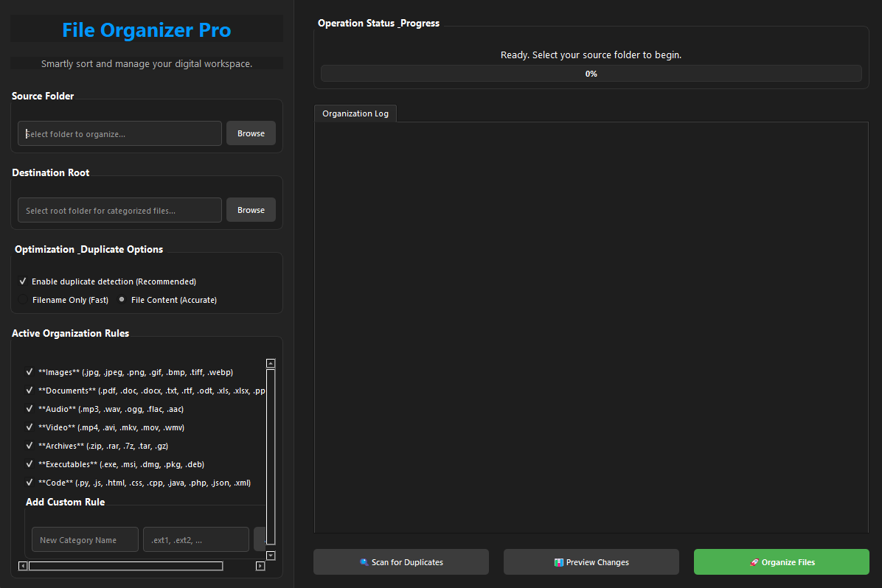
Task: Browse for the Source Folder
Action: pos(251,133)
